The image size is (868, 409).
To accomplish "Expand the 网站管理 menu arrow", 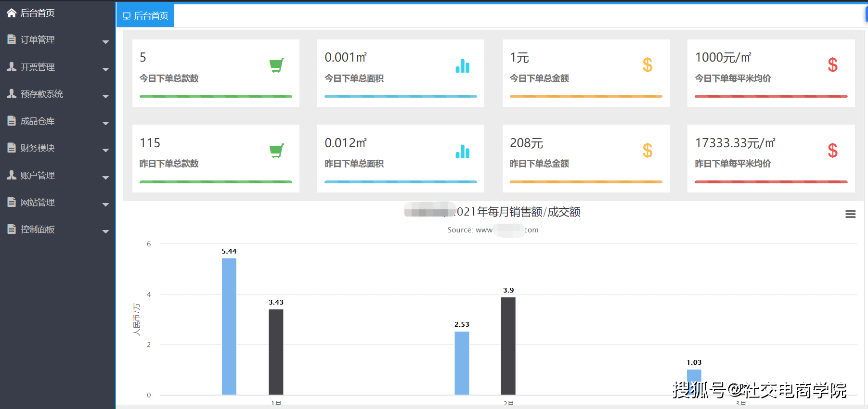I will pyautogui.click(x=105, y=204).
